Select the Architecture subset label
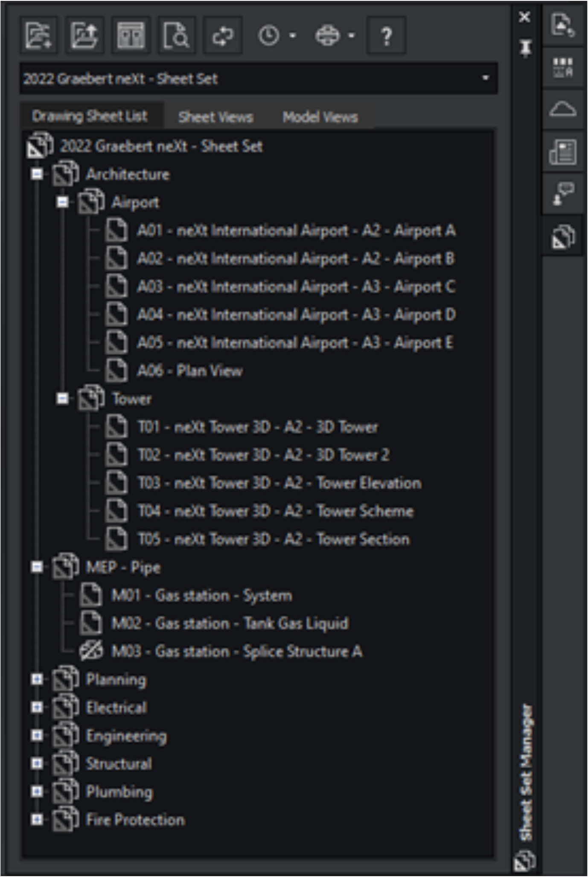 coord(128,175)
